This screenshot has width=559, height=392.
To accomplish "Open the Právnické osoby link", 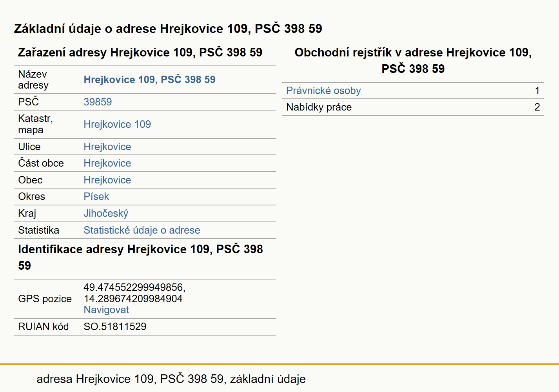I will point(323,91).
